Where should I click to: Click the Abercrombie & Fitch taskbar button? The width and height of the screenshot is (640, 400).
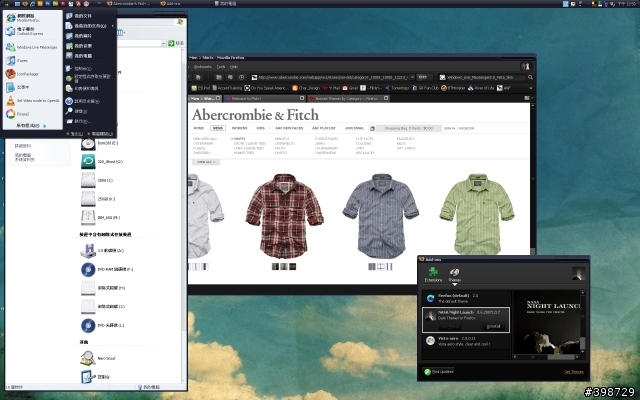(129, 4)
